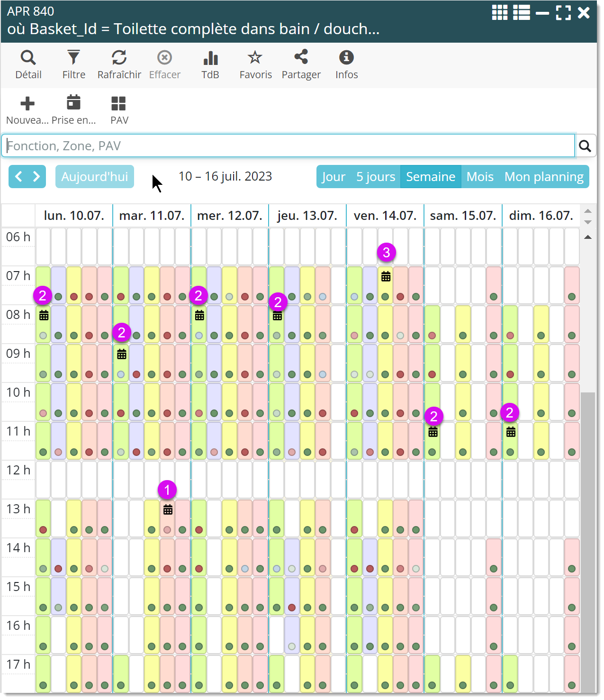
Task: Click the Aujourd'hui button
Action: 95,177
